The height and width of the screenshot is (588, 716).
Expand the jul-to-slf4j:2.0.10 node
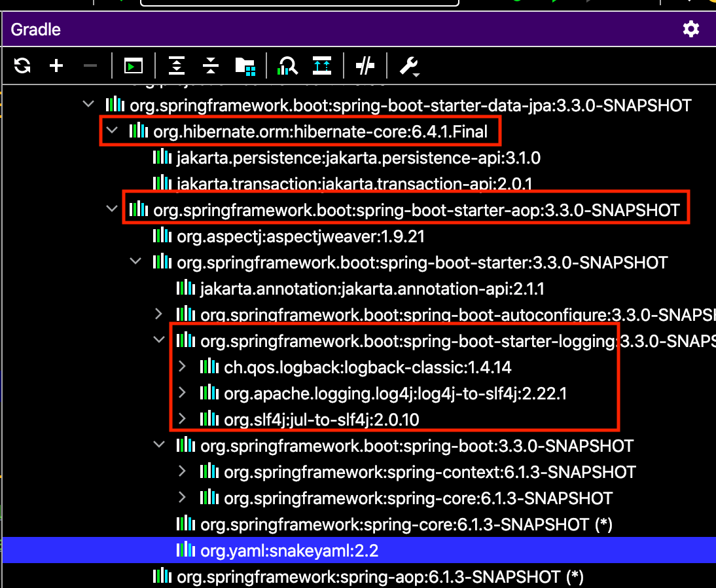tap(182, 419)
